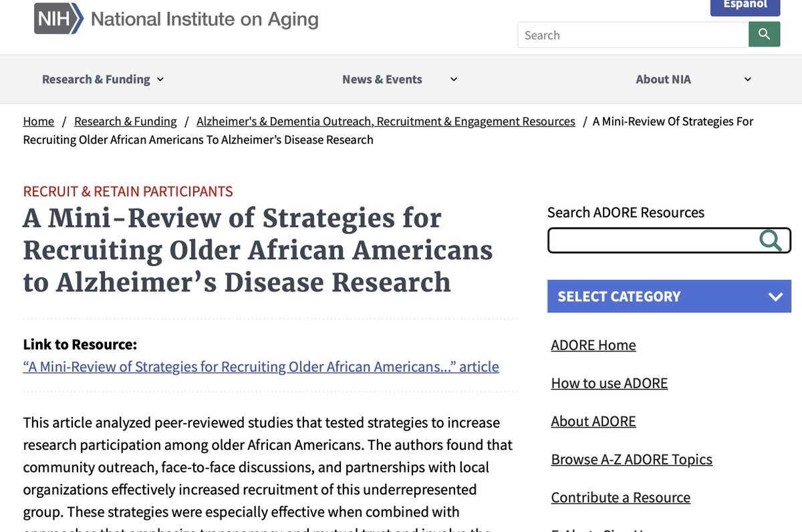
Task: Browse A-Z ADORE Topics
Action: [x=631, y=459]
